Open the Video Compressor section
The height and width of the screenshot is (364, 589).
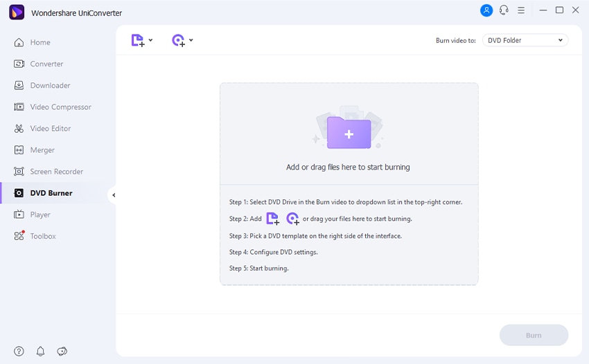tap(60, 107)
